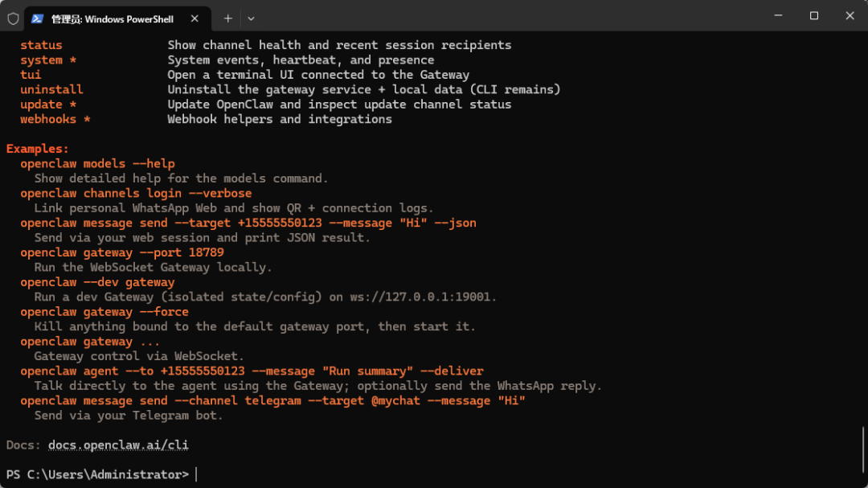The height and width of the screenshot is (488, 868).
Task: Close the Windows PowerShell tab
Action: tap(194, 18)
